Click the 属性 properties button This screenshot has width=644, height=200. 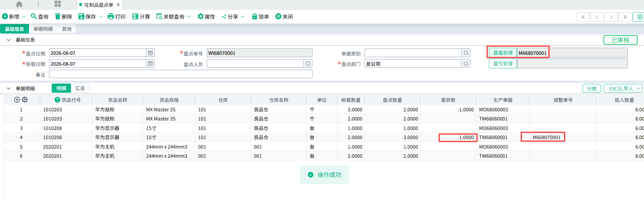pyautogui.click(x=206, y=17)
